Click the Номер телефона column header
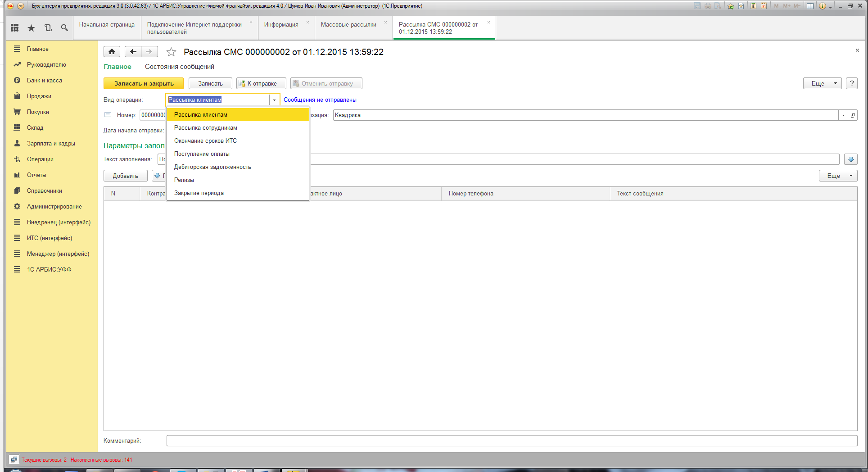Screen dimensions: 868x472 pos(525,194)
